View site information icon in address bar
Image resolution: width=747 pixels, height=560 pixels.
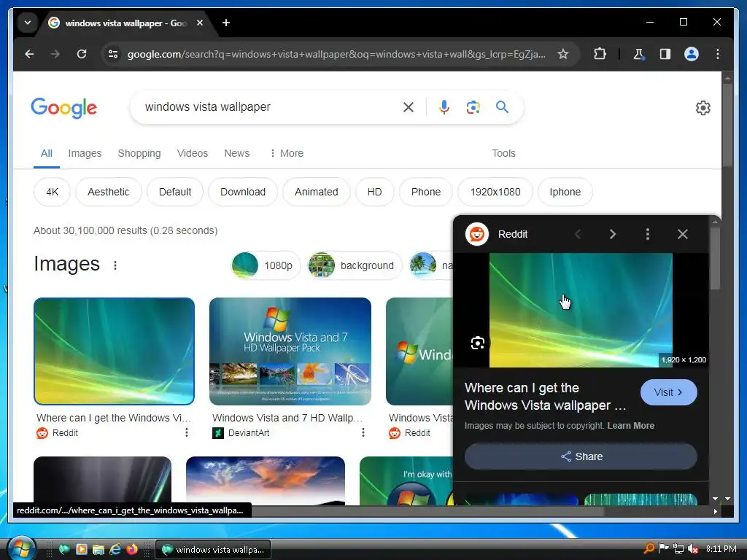point(113,54)
